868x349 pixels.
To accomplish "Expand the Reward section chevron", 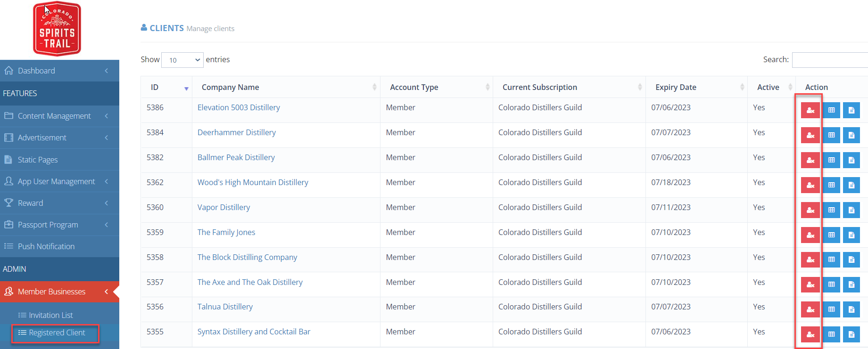I will click(x=107, y=203).
